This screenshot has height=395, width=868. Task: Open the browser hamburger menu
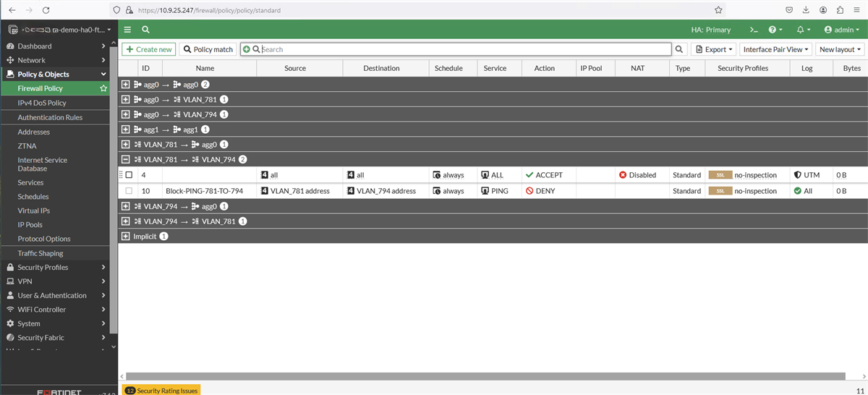(857, 10)
